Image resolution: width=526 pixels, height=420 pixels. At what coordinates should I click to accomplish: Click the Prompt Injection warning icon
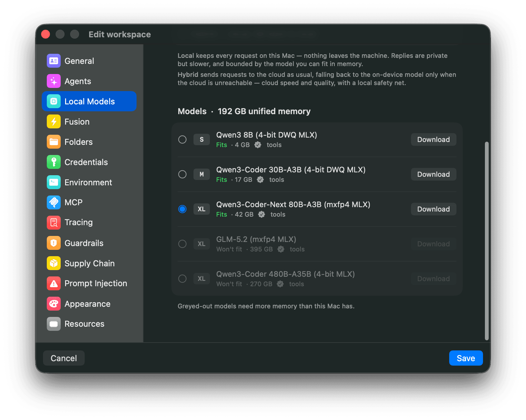[54, 283]
